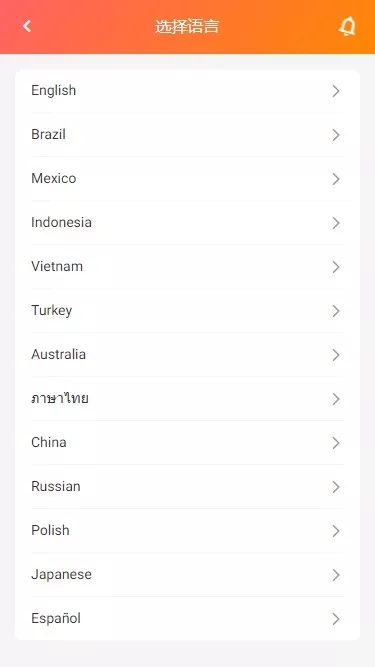Select Japanese language option
375x667 pixels.
point(188,575)
